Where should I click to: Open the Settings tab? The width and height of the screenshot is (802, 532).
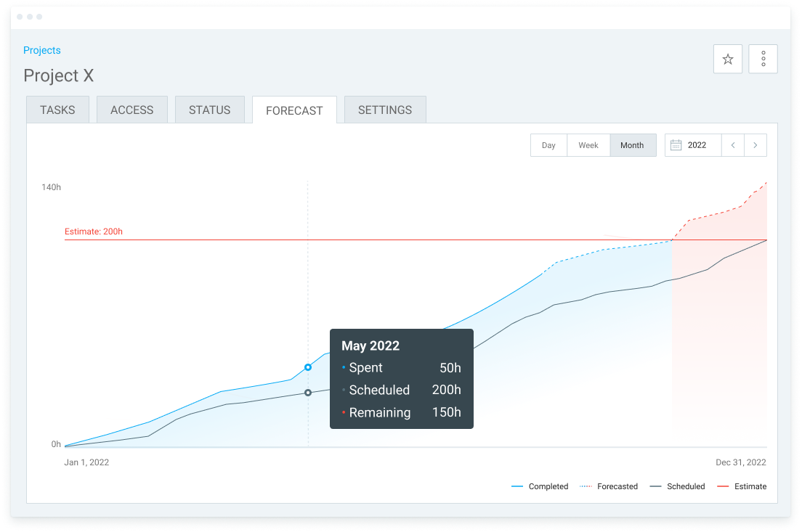click(x=385, y=110)
